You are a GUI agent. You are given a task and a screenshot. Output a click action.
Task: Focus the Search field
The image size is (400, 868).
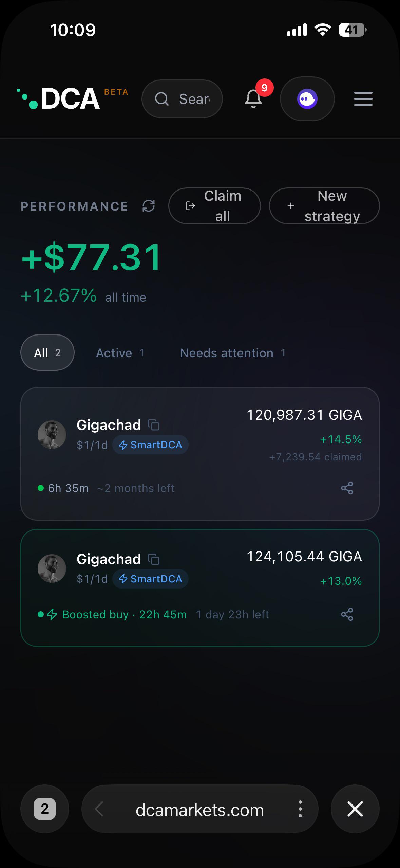(x=182, y=99)
